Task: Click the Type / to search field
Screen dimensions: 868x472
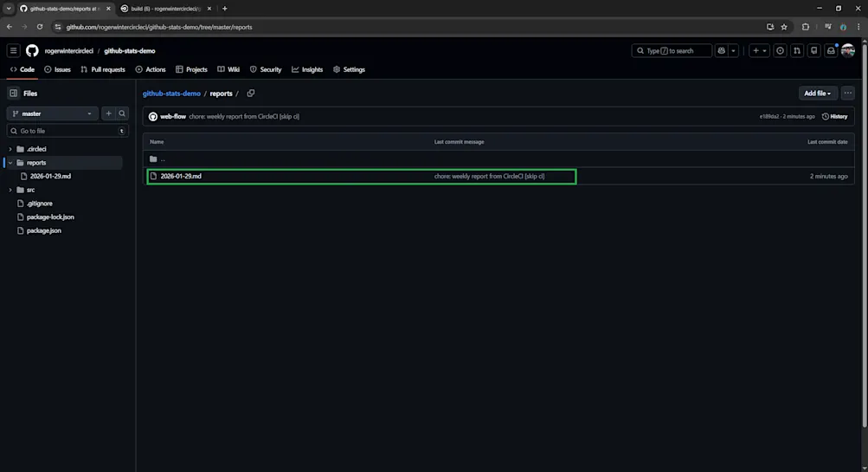Action: [672, 50]
